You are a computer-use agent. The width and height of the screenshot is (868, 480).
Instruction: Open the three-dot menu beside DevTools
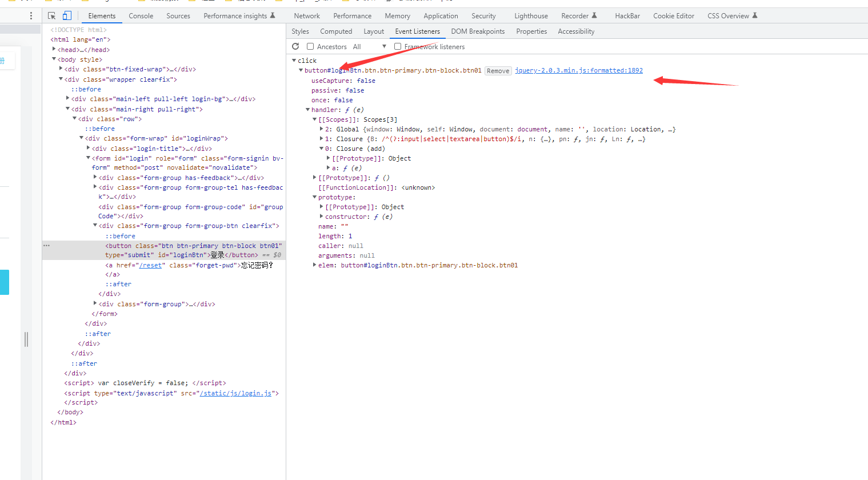point(31,16)
